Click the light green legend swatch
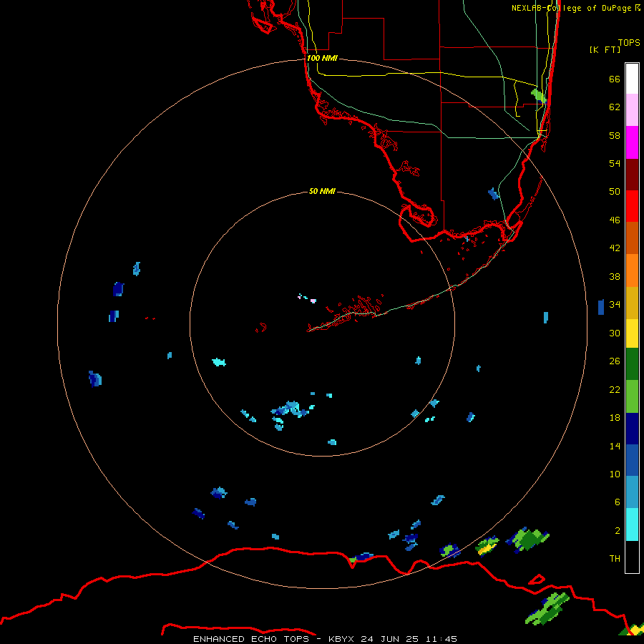This screenshot has width=644, height=644. (x=632, y=396)
